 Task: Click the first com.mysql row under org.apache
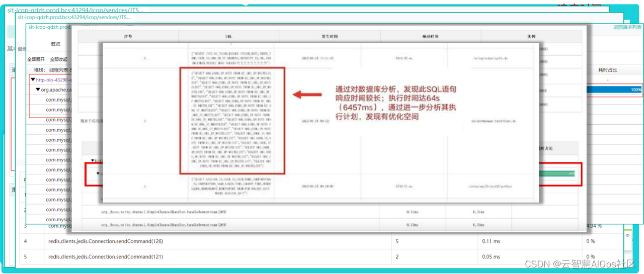pyautogui.click(x=59, y=100)
